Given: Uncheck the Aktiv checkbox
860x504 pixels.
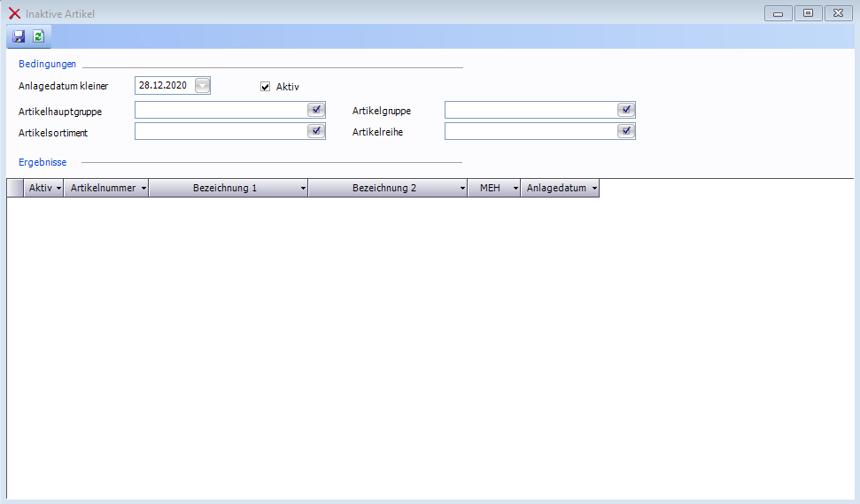Looking at the screenshot, I should point(265,87).
